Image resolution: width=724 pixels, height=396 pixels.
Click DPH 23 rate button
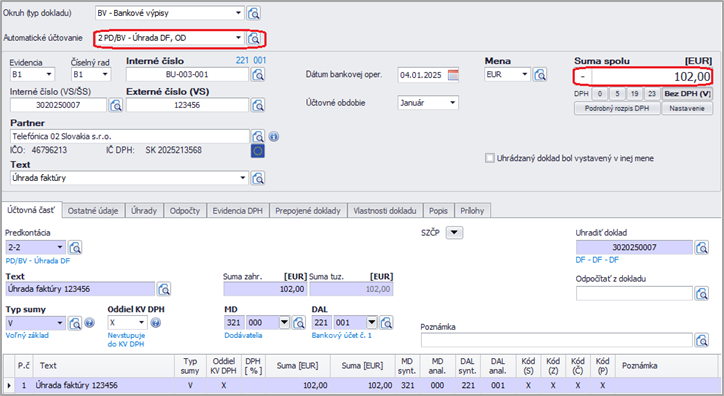click(x=652, y=94)
